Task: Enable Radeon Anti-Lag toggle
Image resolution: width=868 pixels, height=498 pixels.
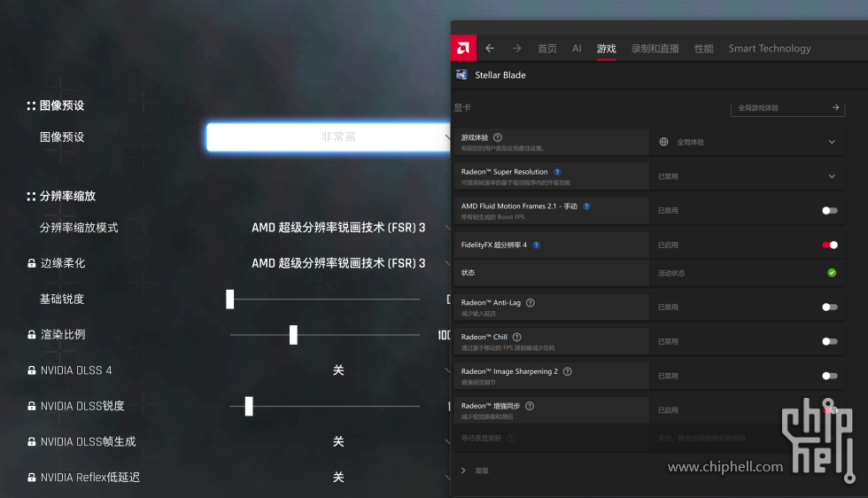Action: point(829,307)
